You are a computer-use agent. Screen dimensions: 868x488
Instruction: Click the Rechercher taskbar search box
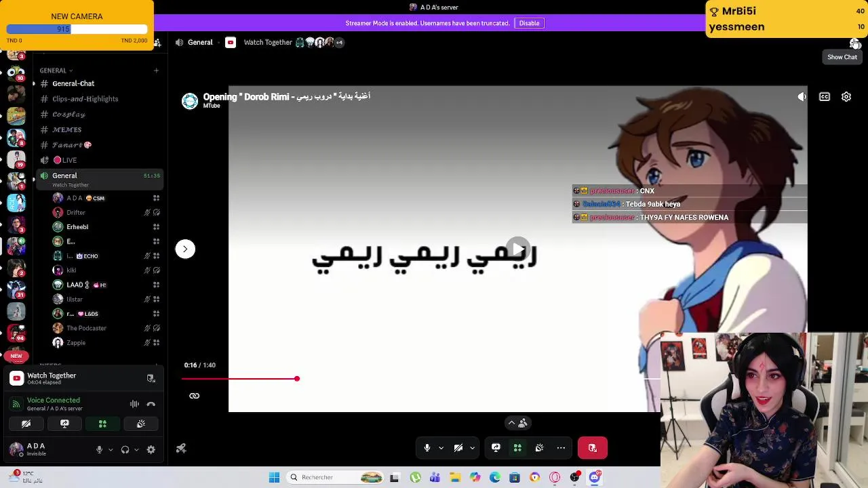point(336,477)
